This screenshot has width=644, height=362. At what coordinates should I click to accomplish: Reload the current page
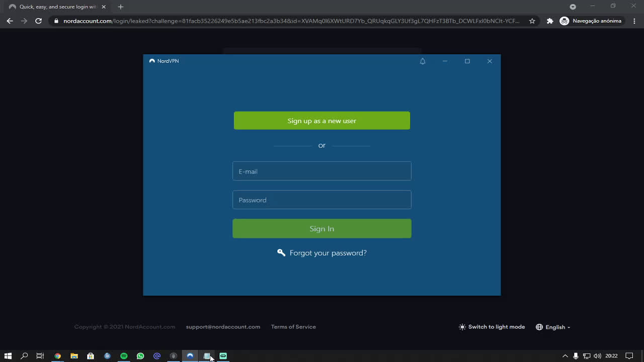38,21
